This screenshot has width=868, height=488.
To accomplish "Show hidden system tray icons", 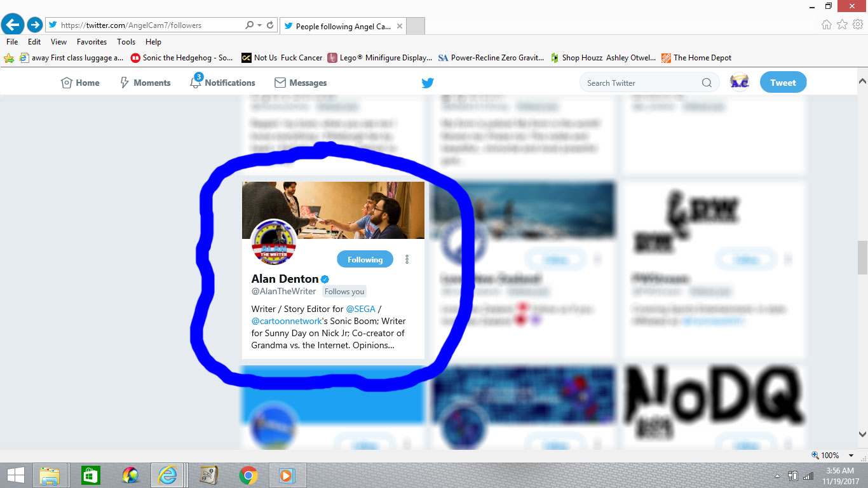I will point(778,476).
